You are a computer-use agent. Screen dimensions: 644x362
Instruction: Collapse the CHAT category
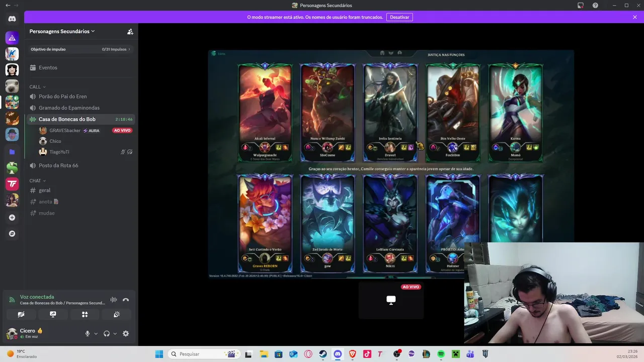click(38, 180)
